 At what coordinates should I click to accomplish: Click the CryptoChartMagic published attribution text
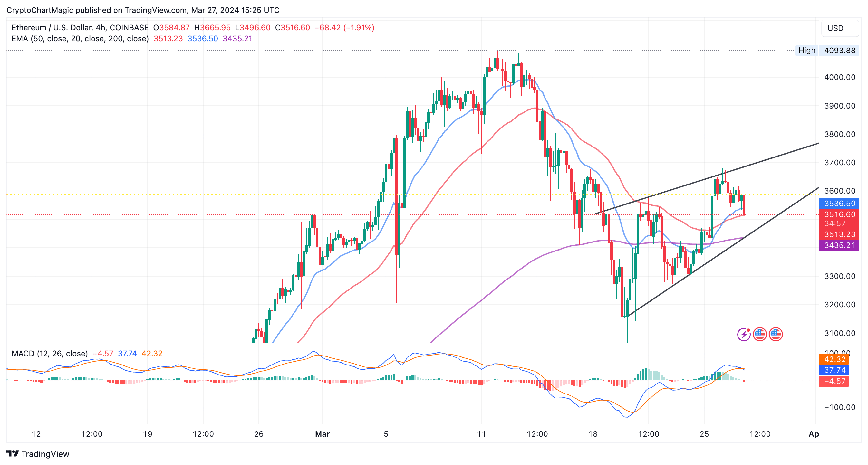click(x=143, y=10)
